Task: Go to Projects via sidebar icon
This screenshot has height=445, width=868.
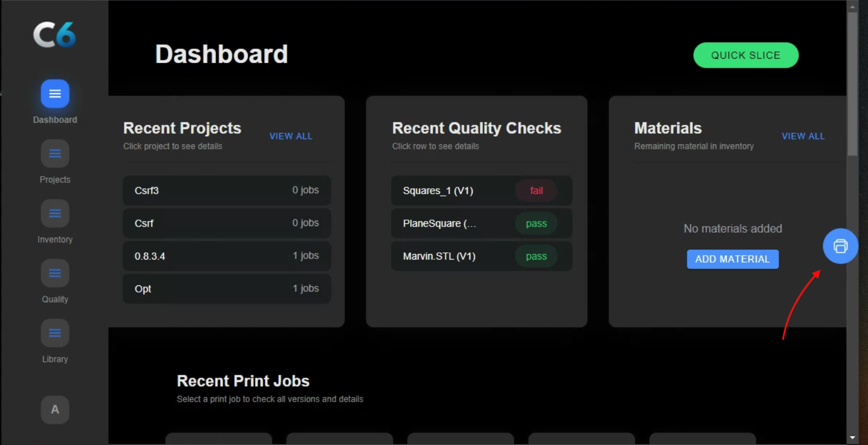Action: [55, 154]
